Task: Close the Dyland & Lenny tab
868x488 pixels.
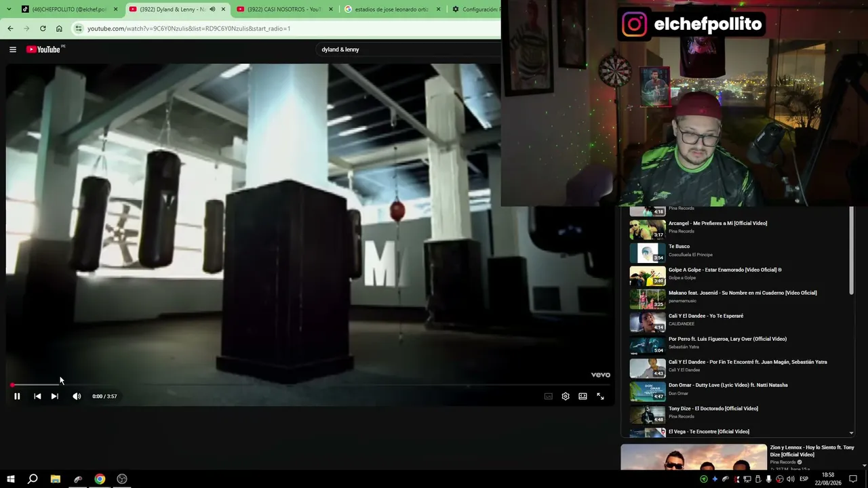Action: tap(223, 9)
